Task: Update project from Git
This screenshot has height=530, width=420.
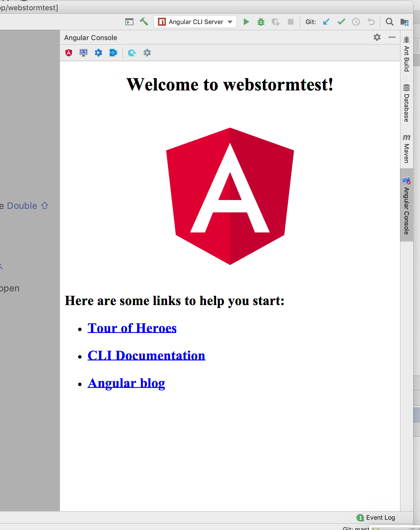Action: [326, 22]
